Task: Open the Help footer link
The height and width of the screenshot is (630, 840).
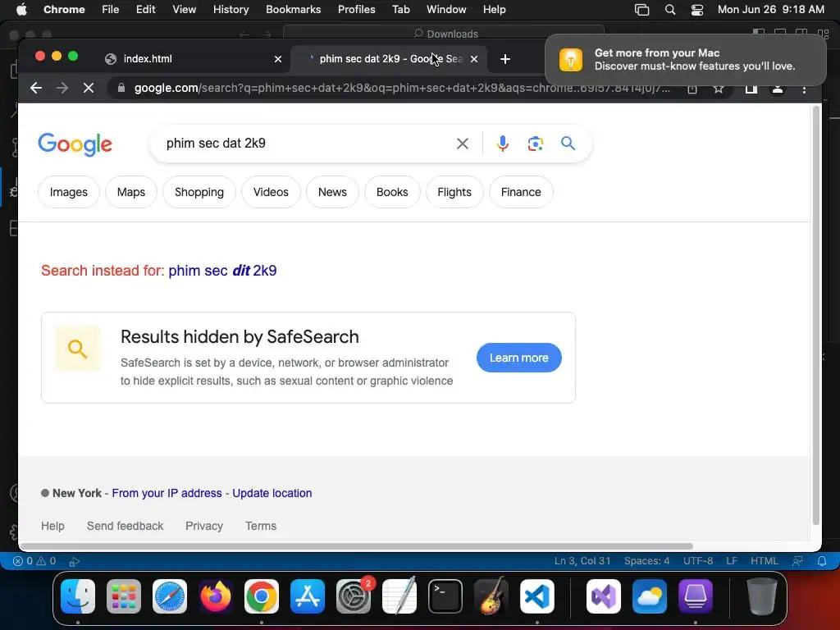Action: pos(52,526)
